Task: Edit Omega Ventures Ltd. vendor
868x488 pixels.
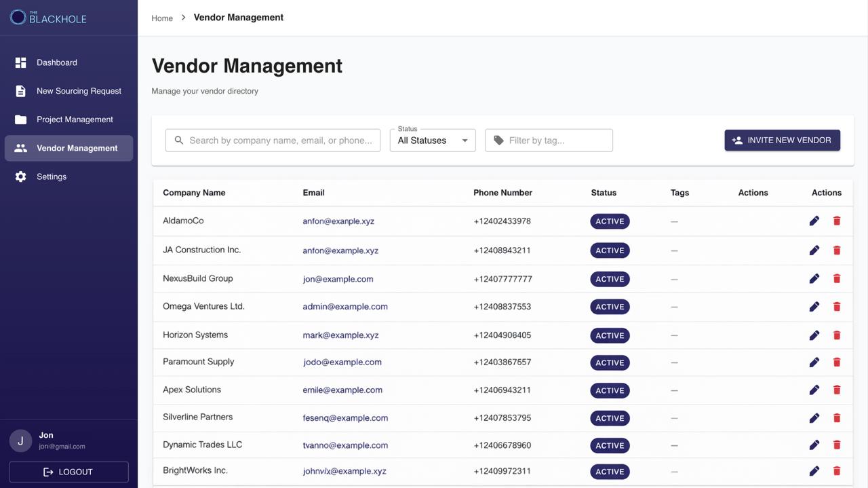Action: coord(814,307)
